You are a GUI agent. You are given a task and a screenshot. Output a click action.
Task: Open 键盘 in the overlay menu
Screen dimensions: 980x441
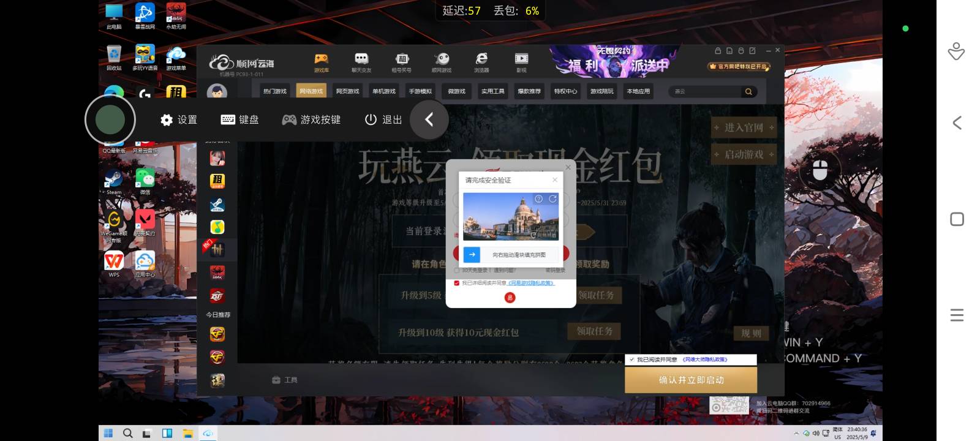tap(240, 120)
